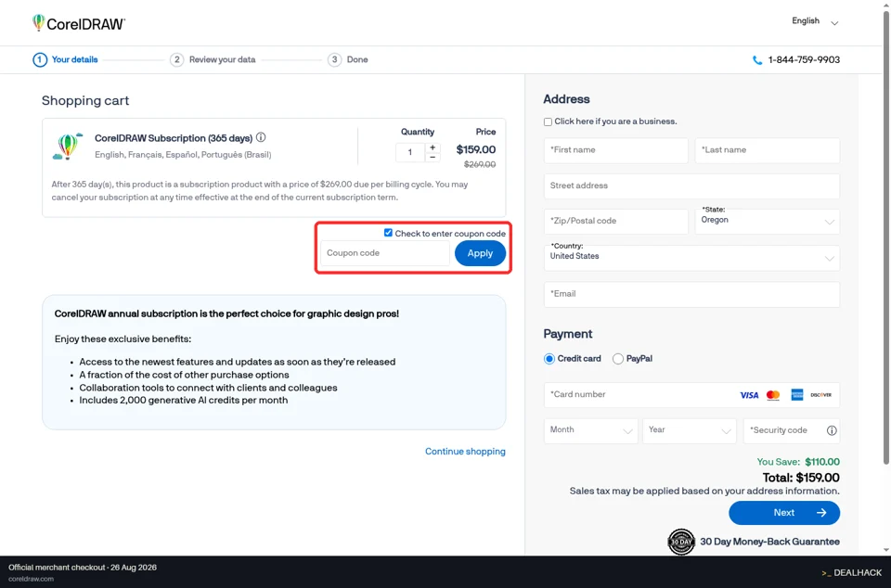891x588 pixels.
Task: Open the expiry Month dropdown
Action: point(590,430)
